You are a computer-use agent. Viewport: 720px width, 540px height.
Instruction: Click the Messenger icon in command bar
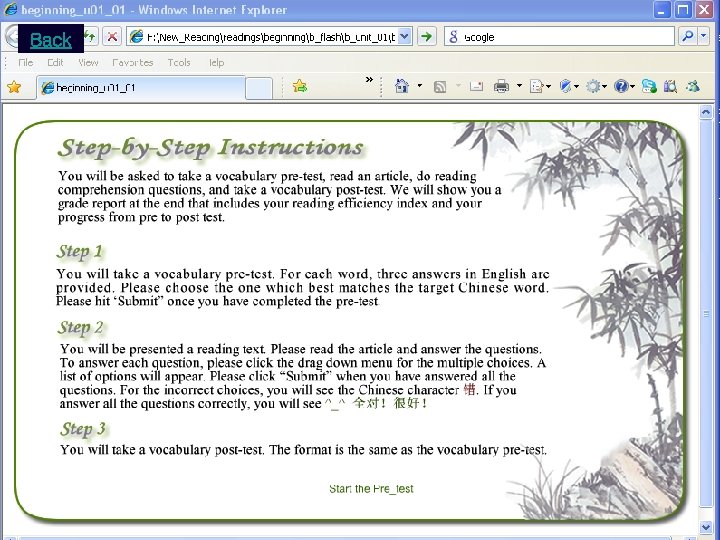pyautogui.click(x=649, y=86)
